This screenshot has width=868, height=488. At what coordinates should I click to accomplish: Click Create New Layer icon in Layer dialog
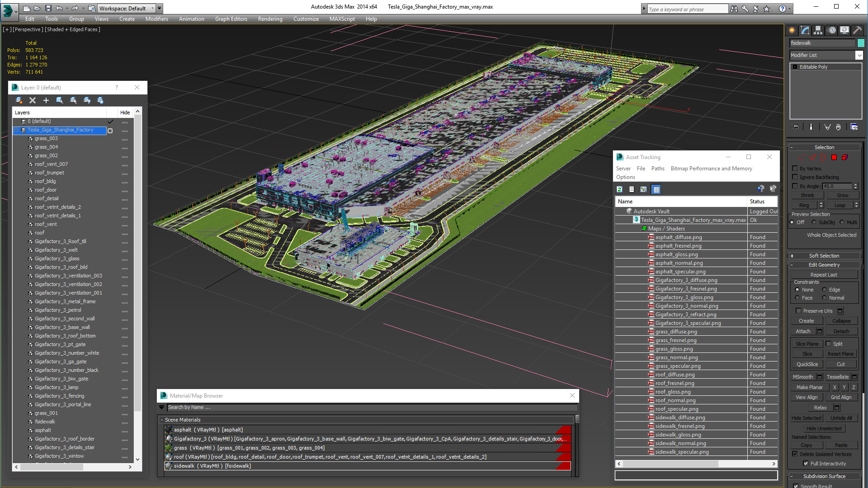click(19, 100)
